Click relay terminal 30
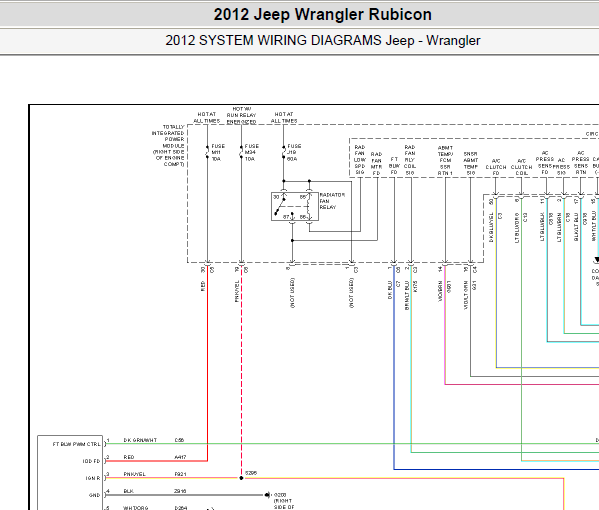This screenshot has height=510, width=599. pos(276,197)
